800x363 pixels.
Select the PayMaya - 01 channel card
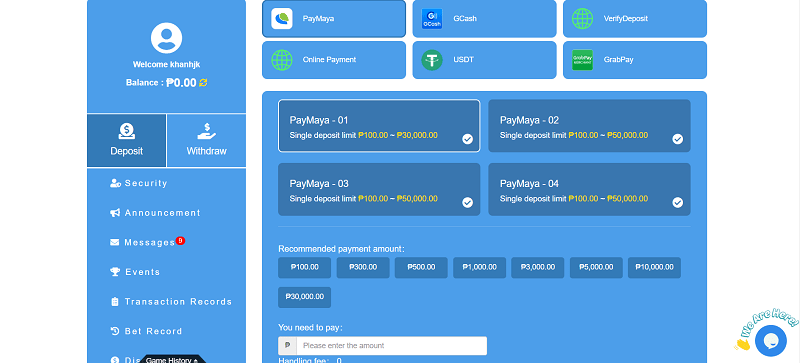(x=379, y=126)
